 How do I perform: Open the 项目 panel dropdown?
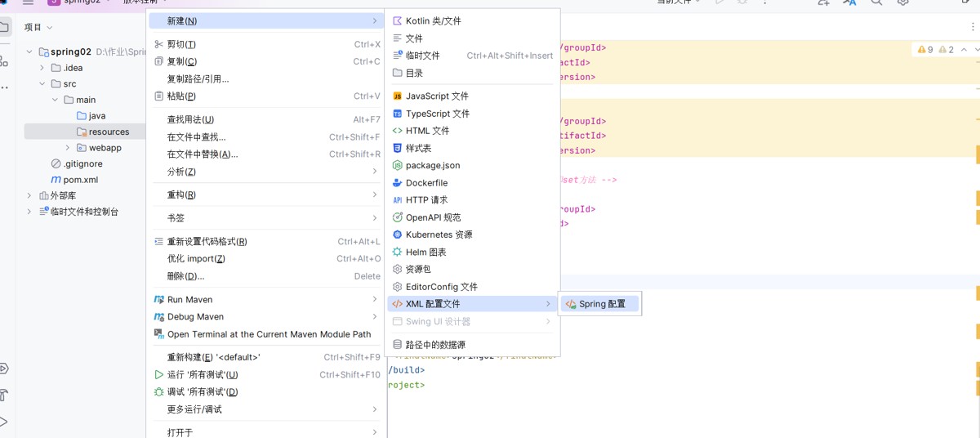pyautogui.click(x=39, y=27)
